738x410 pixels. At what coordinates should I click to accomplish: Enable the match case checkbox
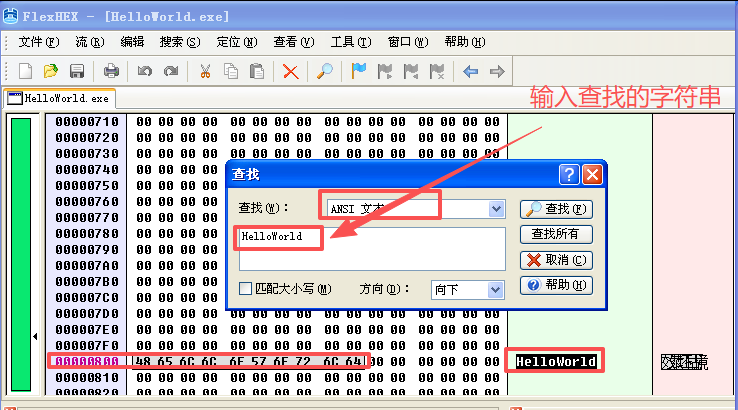click(245, 288)
